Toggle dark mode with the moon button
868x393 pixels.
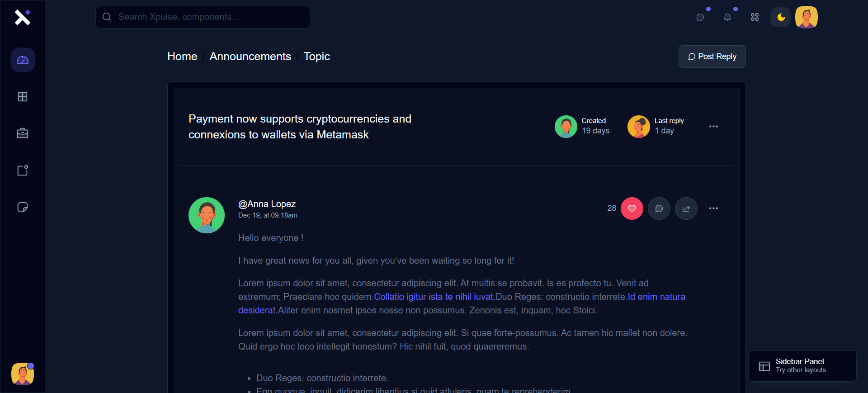coord(781,17)
